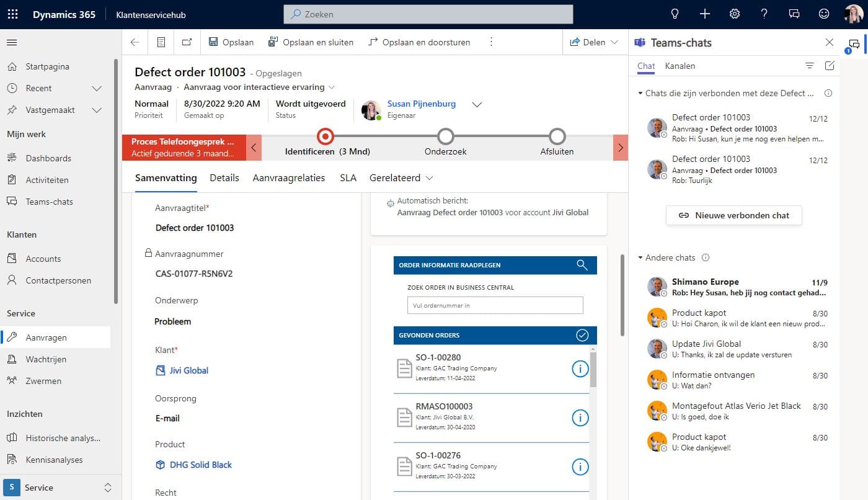Click the Vul ordernummer in search field
This screenshot has height=500, width=868.
coord(495,305)
